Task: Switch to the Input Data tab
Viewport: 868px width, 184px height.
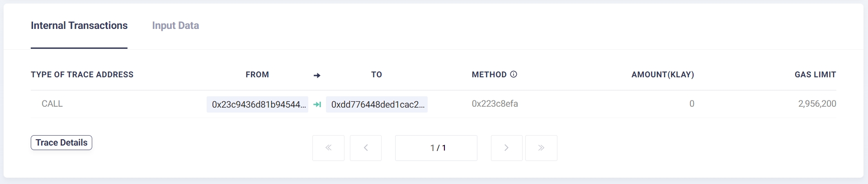Action: 175,26
